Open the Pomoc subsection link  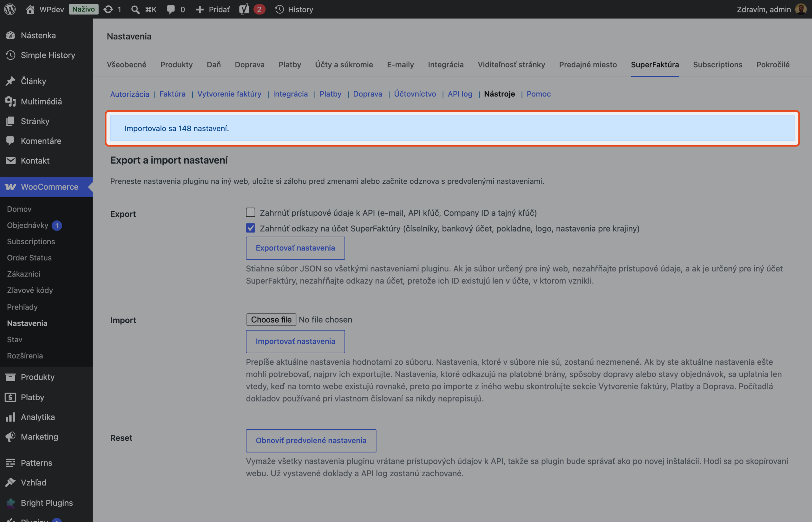[x=538, y=94]
